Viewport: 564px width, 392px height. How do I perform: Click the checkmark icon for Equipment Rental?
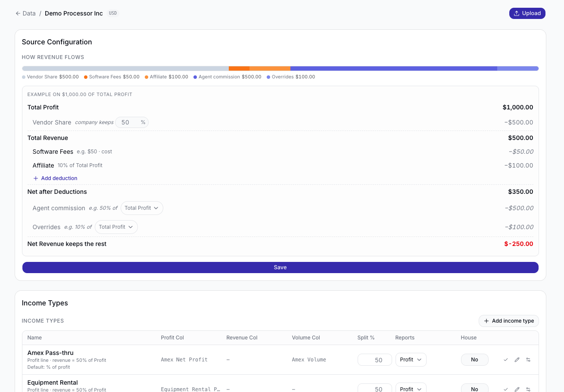click(x=505, y=389)
